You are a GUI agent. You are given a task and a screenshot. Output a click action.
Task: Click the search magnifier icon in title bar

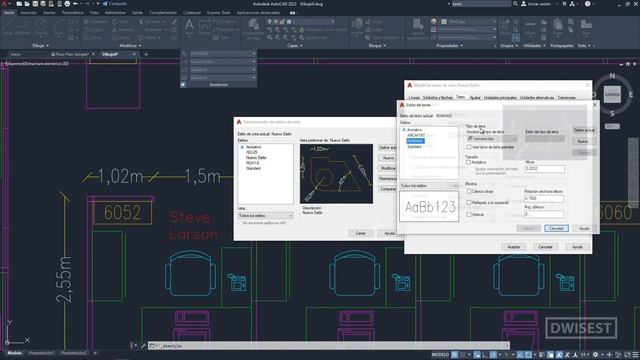(x=516, y=4)
